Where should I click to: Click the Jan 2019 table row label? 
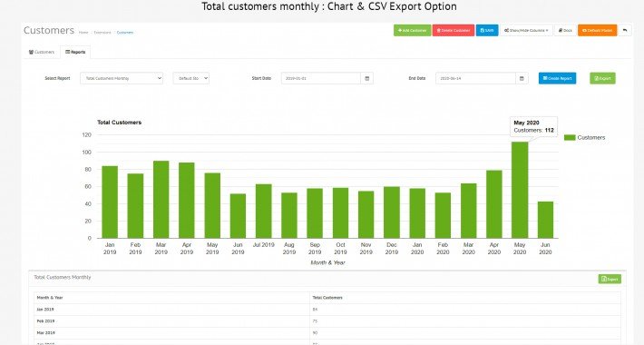coord(45,310)
